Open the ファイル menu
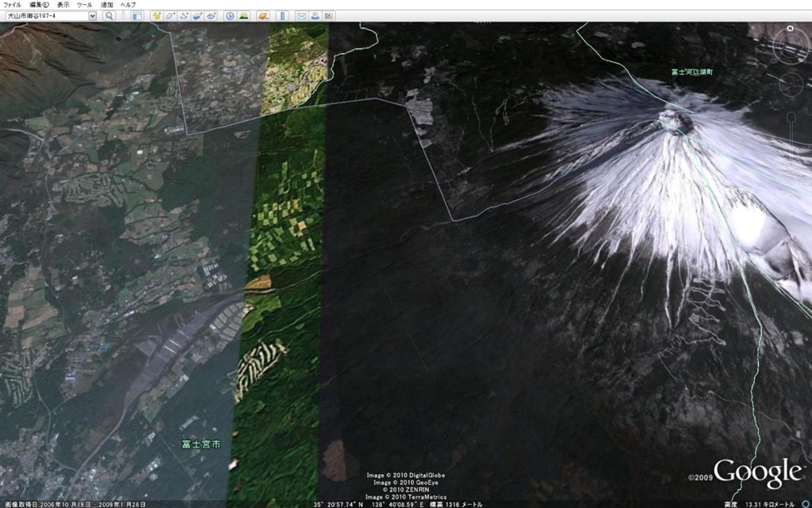This screenshot has width=812, height=508. tap(12, 5)
